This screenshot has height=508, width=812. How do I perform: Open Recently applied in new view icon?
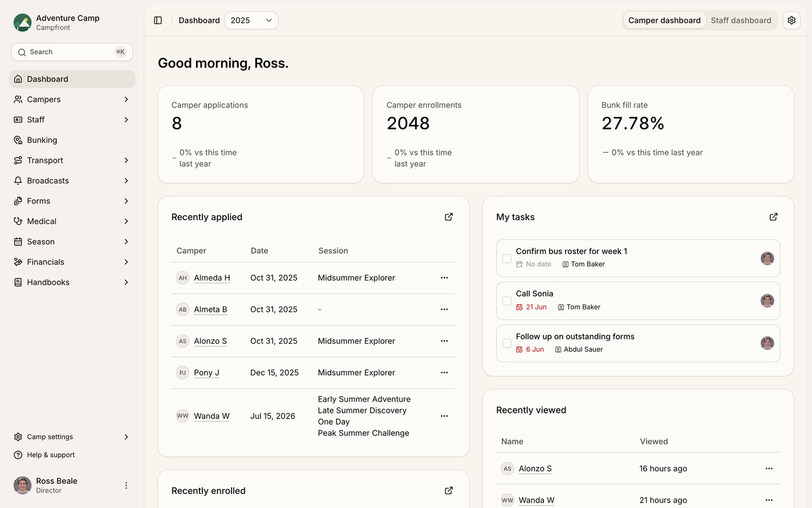coord(448,217)
